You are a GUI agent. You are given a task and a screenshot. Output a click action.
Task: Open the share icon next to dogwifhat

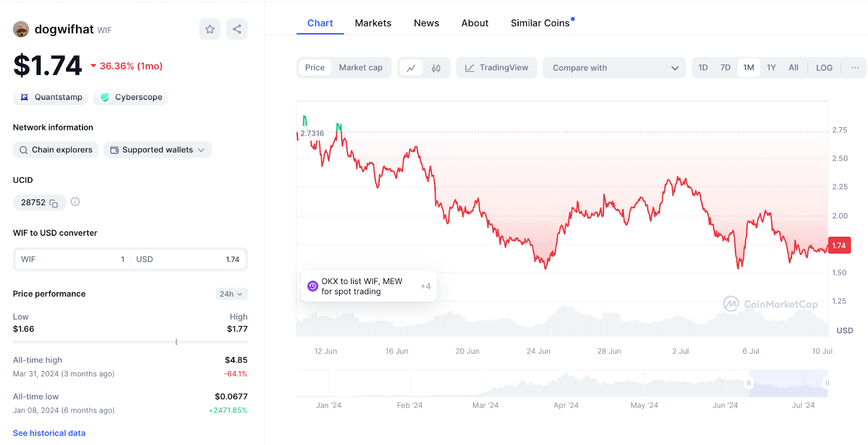pos(237,29)
